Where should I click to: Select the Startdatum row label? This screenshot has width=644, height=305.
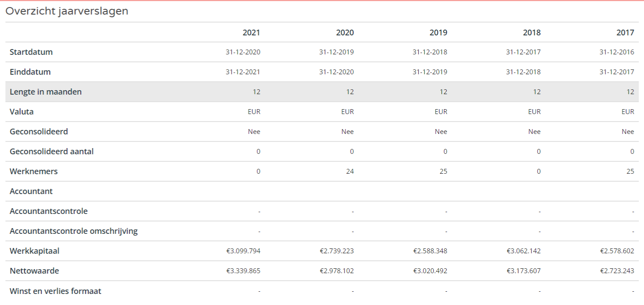click(x=31, y=52)
